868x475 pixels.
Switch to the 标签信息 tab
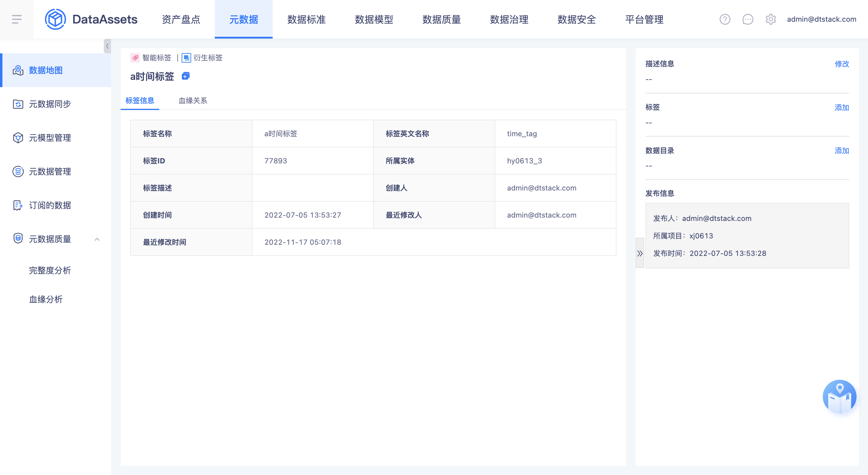[140, 100]
